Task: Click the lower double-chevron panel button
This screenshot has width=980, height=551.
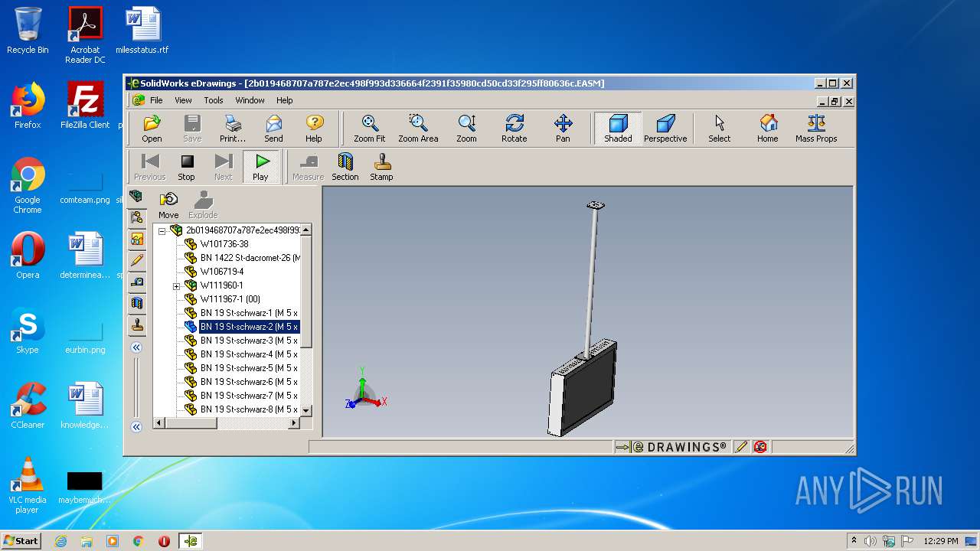Action: [x=136, y=427]
